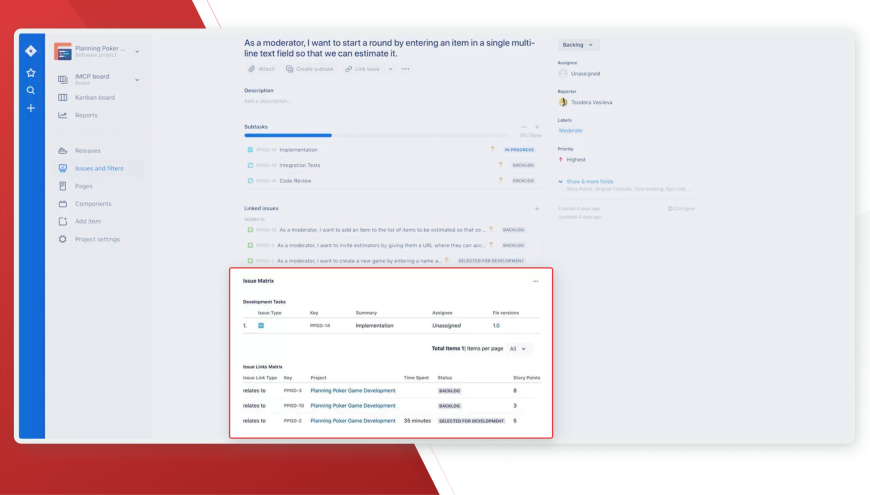Click the issue title text
This screenshot has height=495, width=870.
[x=390, y=48]
